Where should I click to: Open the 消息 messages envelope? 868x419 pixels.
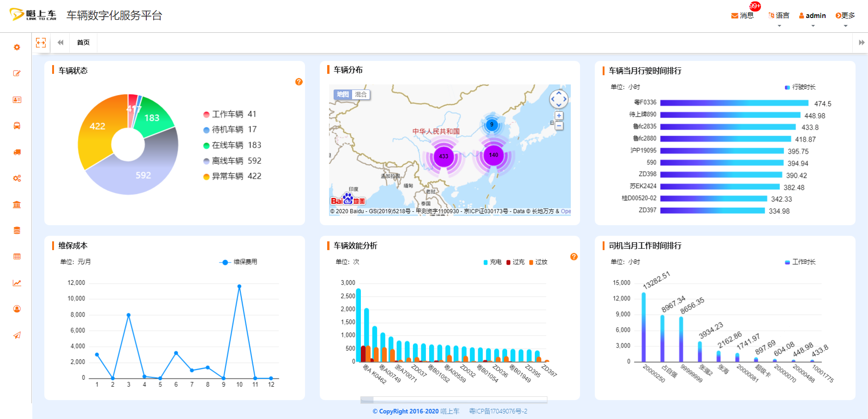(742, 16)
